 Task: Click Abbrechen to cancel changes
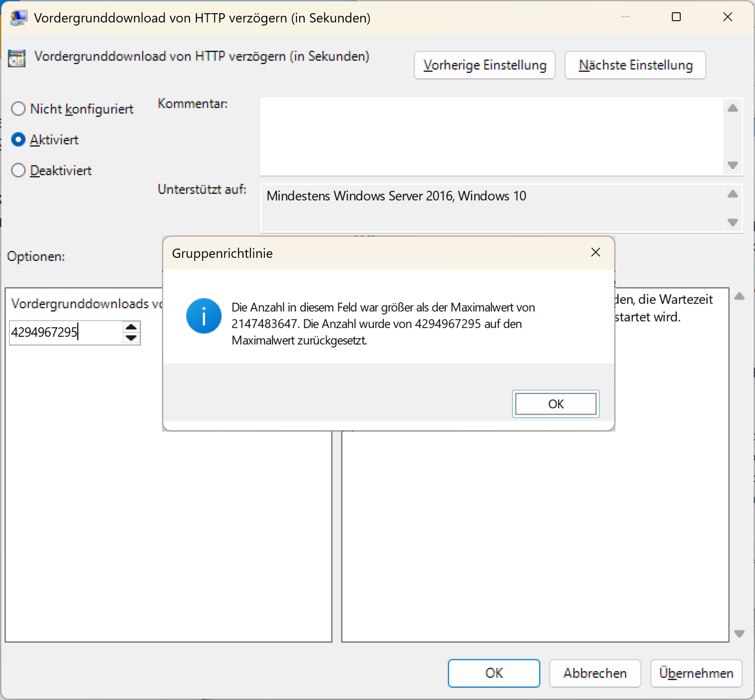pyautogui.click(x=595, y=673)
